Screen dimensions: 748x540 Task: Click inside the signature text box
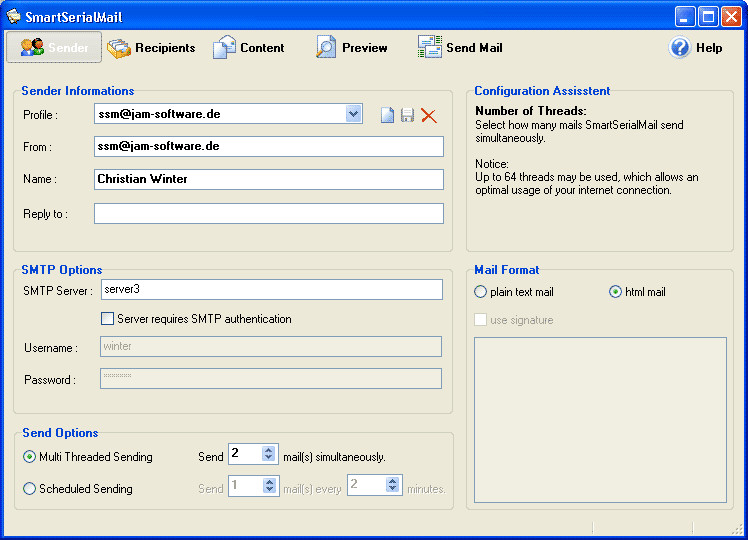pos(600,420)
